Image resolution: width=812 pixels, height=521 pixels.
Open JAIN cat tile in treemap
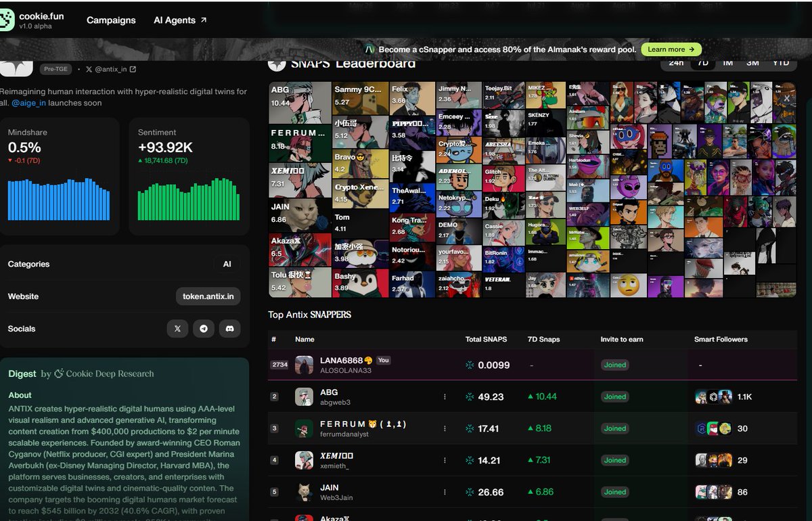click(300, 215)
